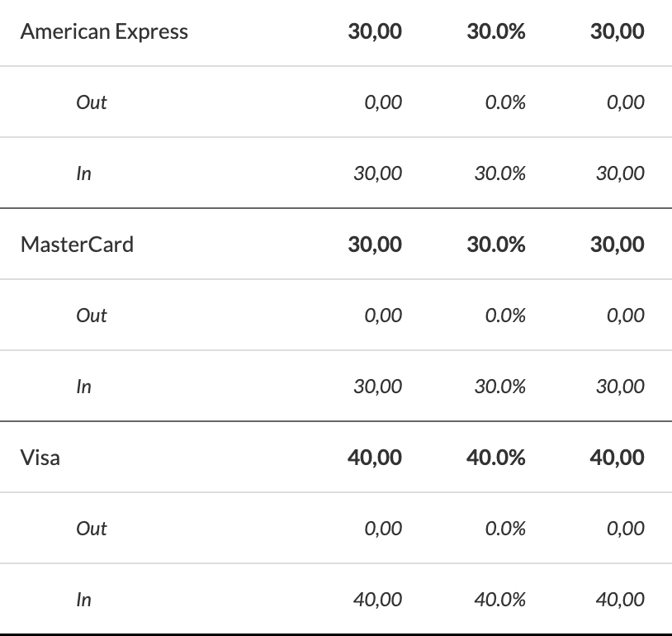Screen dimensions: 672x636
Task: Click the bold 40.0% percentage for Visa
Action: coord(495,458)
